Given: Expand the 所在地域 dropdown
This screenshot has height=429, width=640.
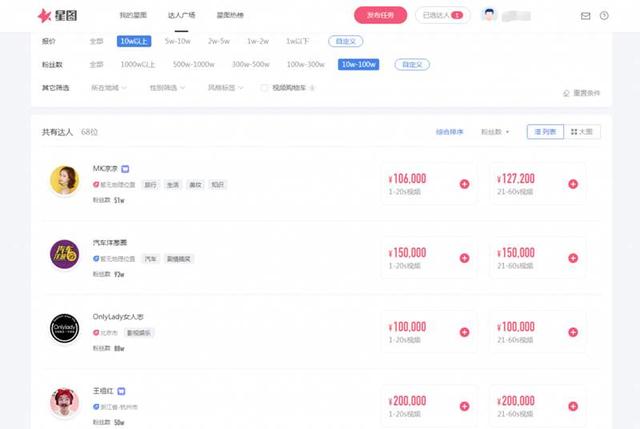Looking at the screenshot, I should pyautogui.click(x=109, y=88).
